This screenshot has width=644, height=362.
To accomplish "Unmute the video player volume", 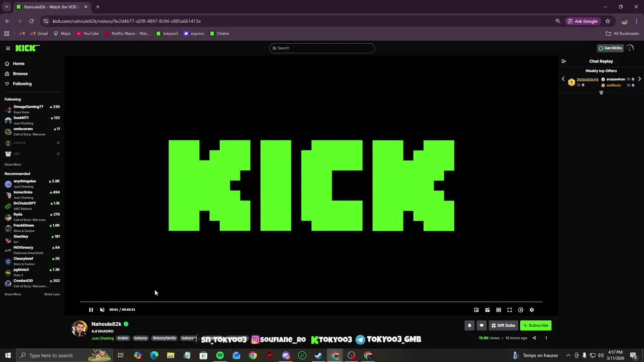I will tap(102, 310).
